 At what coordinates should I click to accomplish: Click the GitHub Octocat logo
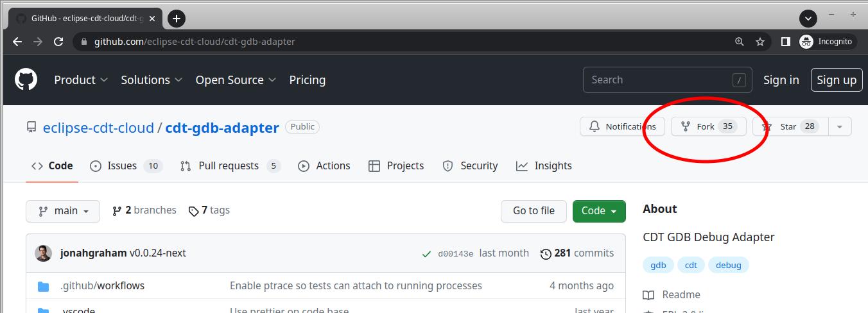(x=26, y=80)
